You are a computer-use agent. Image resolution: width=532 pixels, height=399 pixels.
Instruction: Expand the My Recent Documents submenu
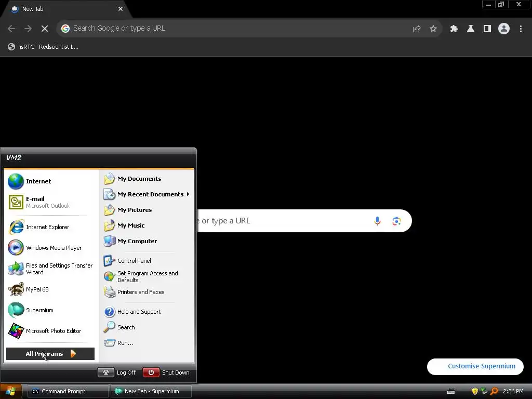(x=147, y=194)
